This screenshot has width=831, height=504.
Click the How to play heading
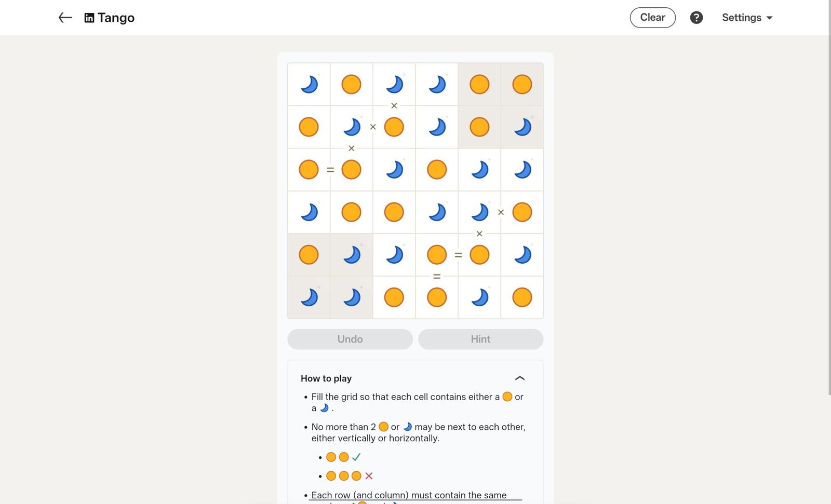(326, 378)
